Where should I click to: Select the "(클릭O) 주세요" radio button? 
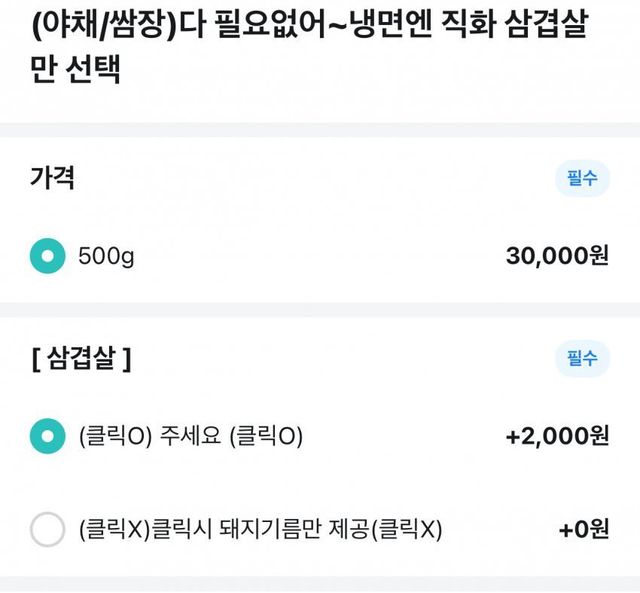point(47,436)
